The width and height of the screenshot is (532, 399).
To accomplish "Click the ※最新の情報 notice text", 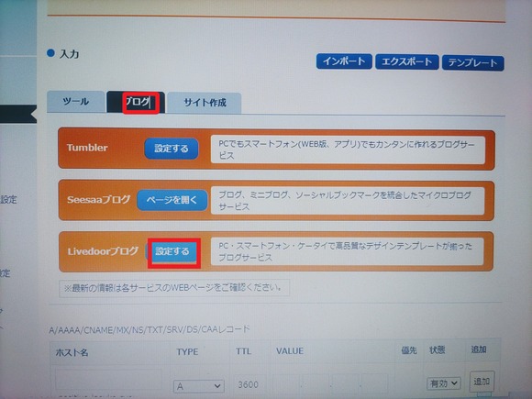I will (x=173, y=288).
